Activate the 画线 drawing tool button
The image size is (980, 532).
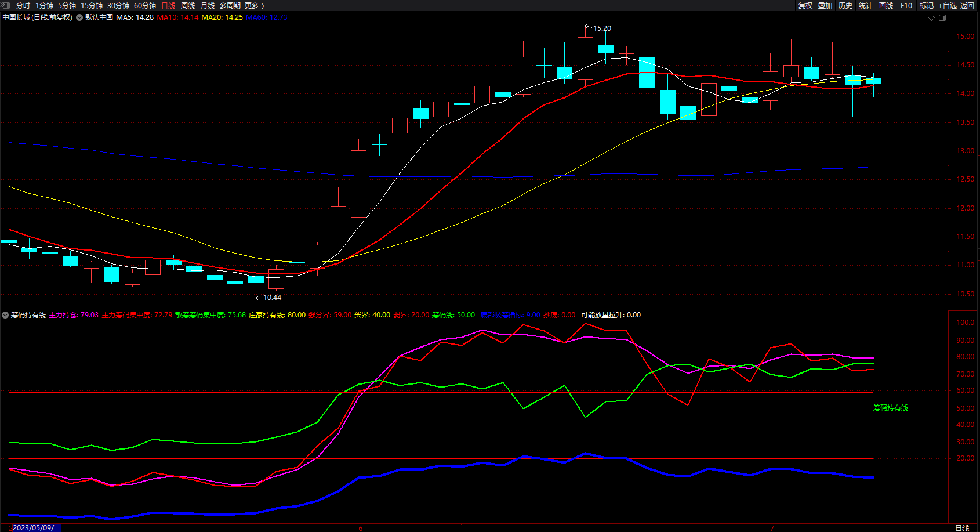[x=886, y=6]
